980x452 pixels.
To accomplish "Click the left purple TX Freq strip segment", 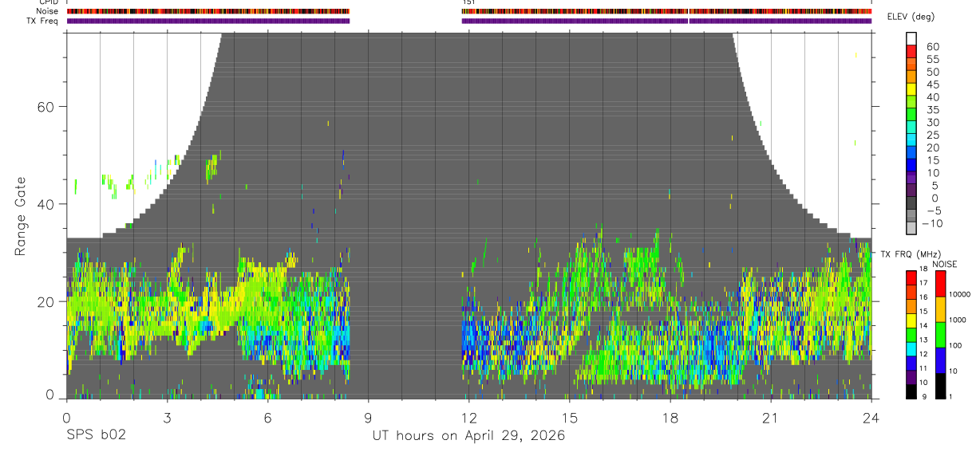I will (x=208, y=21).
